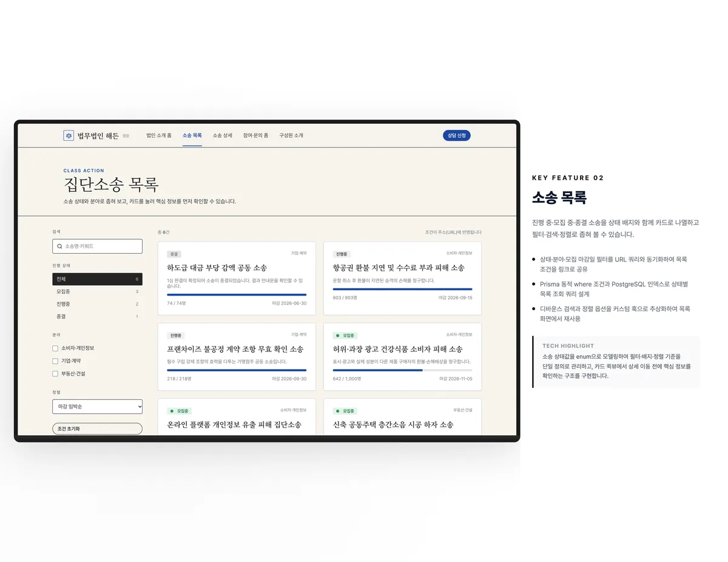This screenshot has width=728, height=562.
Task: Click the 마감 2026-11-05 deadline text
Action: pyautogui.click(x=456, y=379)
